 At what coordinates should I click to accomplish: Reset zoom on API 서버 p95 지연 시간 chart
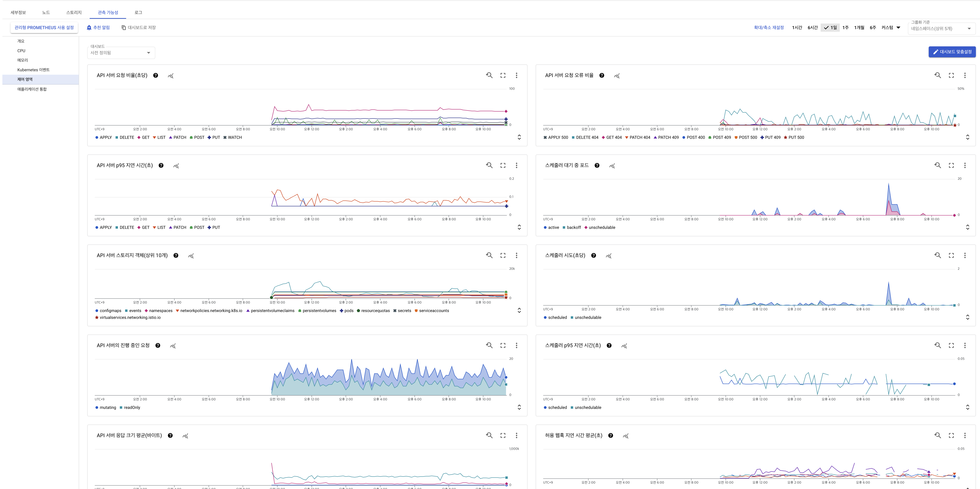tap(489, 165)
